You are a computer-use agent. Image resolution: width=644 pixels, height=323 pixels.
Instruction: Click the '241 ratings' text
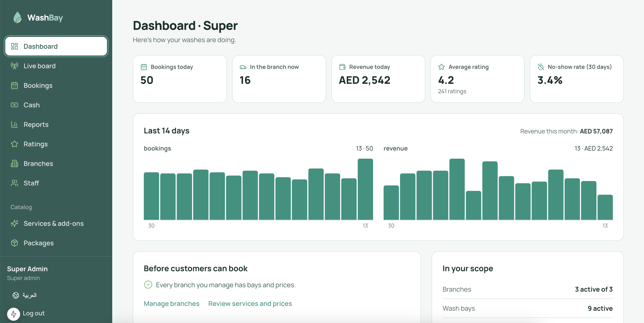[452, 91]
